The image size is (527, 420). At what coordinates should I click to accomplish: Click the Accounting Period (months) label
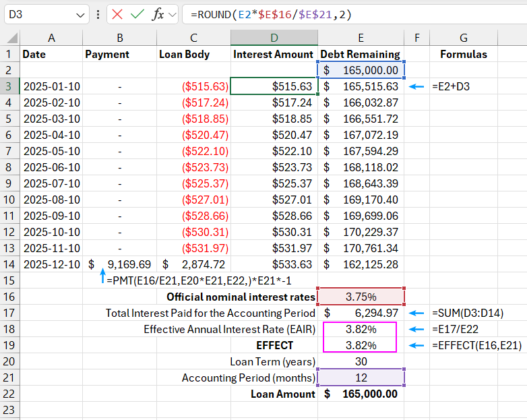[x=249, y=378]
